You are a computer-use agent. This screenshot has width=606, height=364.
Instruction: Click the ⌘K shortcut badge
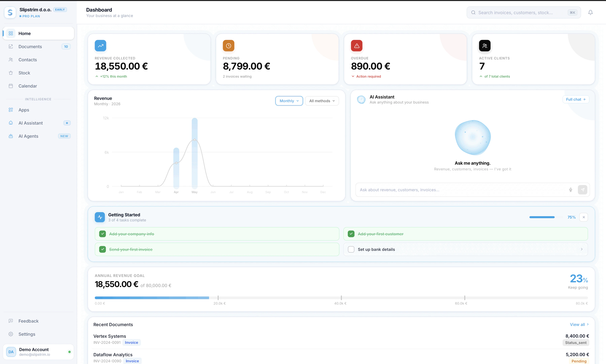pos(572,12)
